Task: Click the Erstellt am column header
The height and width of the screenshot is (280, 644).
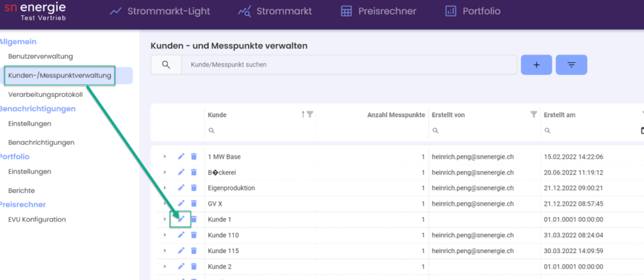Action: (559, 115)
